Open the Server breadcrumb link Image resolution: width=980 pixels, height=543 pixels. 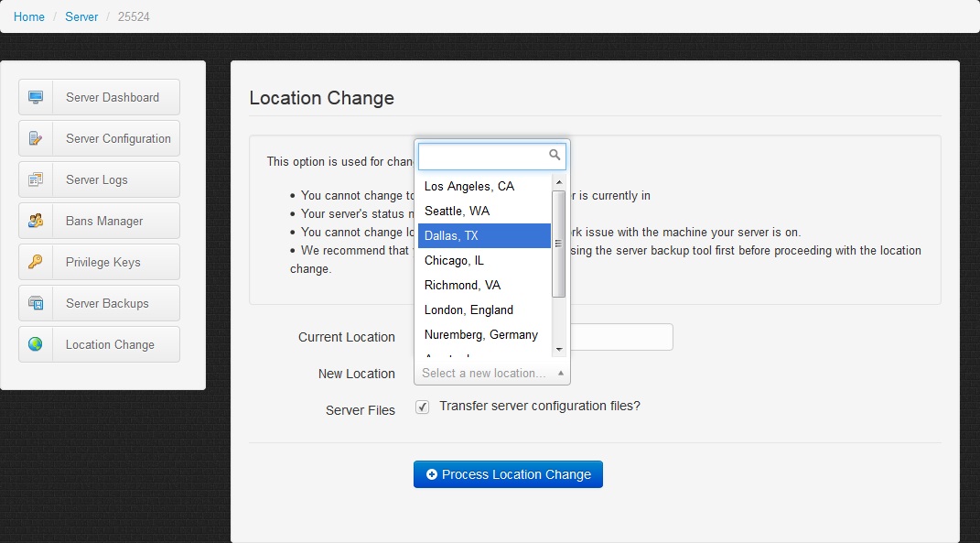[81, 16]
